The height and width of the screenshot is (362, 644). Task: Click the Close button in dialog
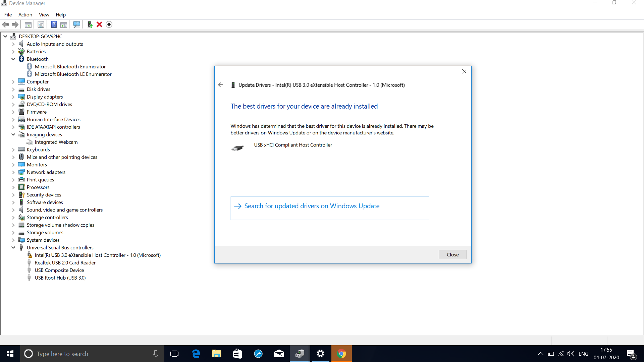point(452,255)
